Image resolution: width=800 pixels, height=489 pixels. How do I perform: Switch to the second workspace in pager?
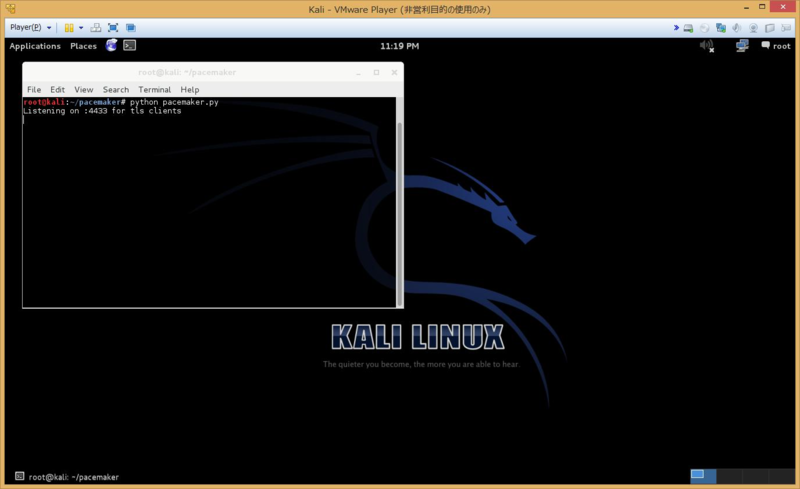click(x=730, y=476)
